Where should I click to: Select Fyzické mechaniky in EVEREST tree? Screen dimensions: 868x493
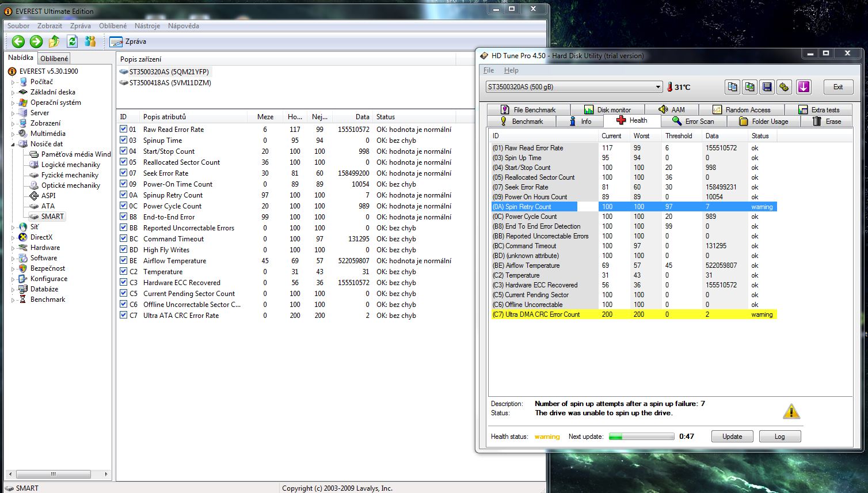pyautogui.click(x=70, y=175)
